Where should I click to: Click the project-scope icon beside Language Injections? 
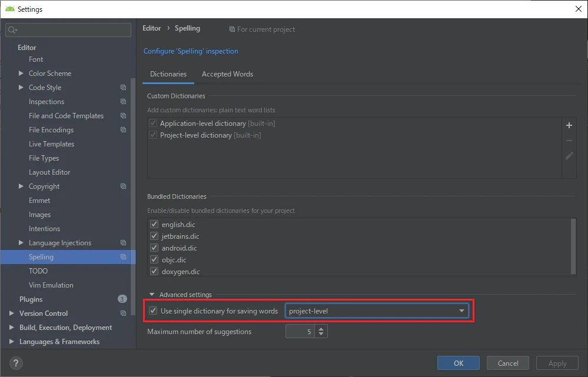coord(123,243)
